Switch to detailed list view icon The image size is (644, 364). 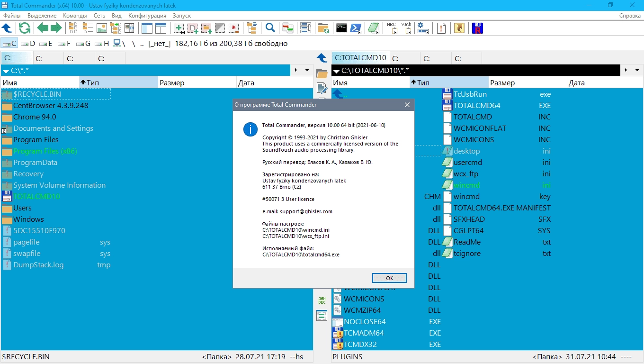pyautogui.click(x=88, y=28)
